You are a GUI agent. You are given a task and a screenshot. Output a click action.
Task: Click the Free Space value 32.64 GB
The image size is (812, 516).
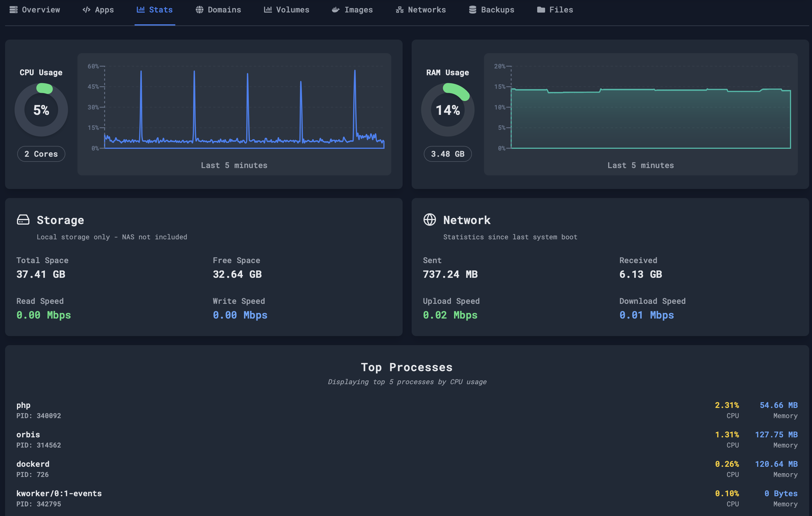[x=237, y=274]
